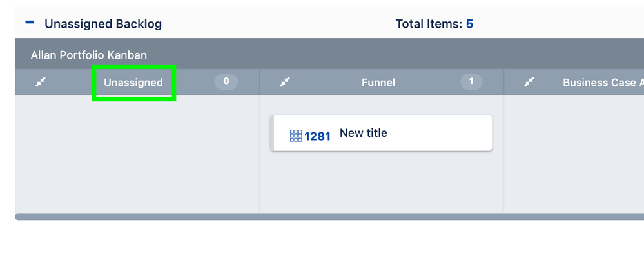Screen dimensions: 644x271
Task: Click the Allan Portfolio Kanban header bar
Action: pyautogui.click(x=329, y=54)
